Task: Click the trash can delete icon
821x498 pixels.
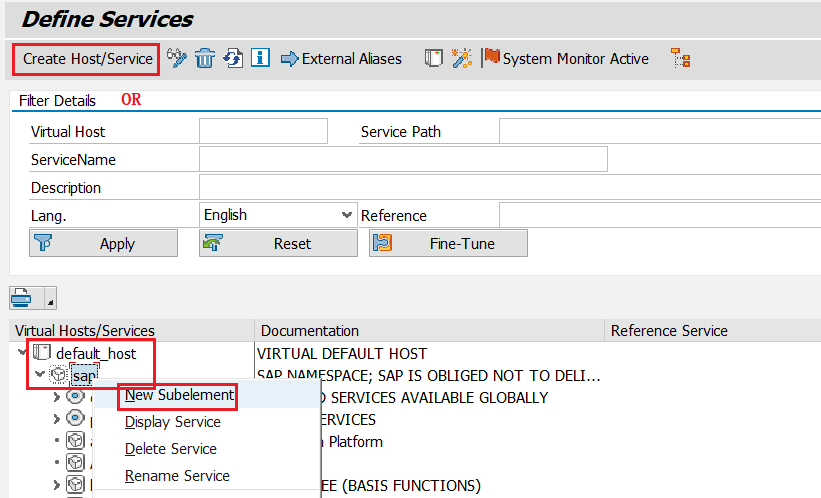Action: (205, 59)
